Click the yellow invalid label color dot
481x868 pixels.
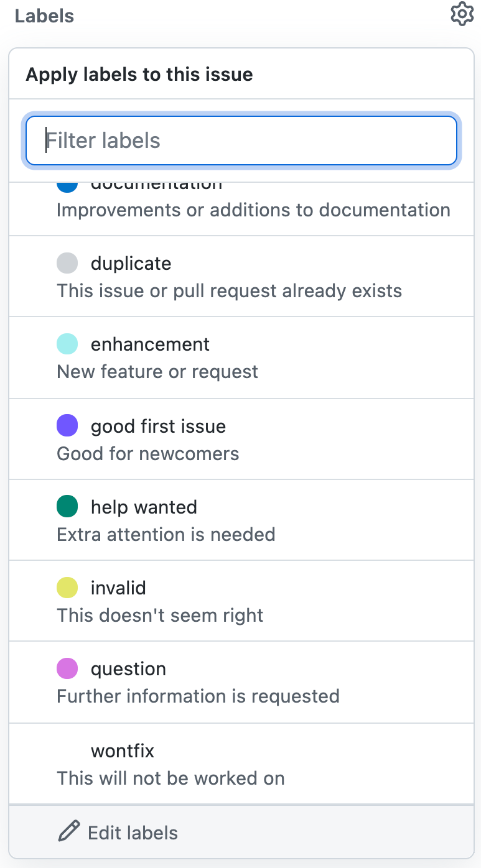pos(67,588)
